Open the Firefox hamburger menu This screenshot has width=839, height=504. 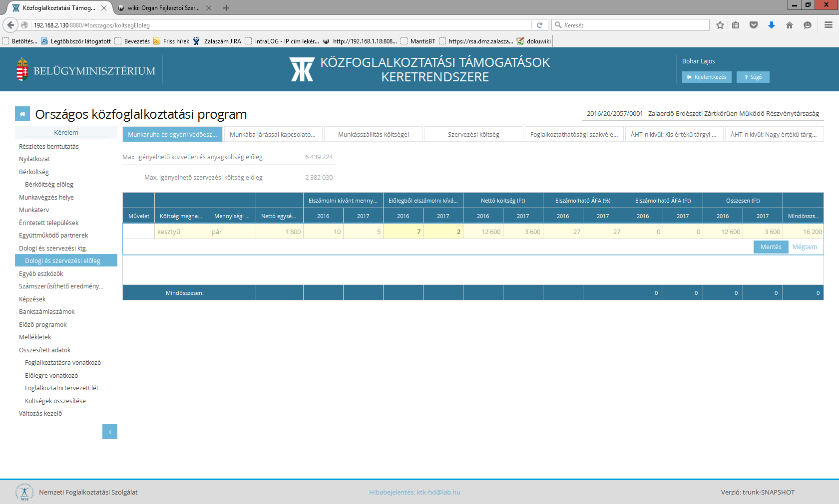click(829, 25)
